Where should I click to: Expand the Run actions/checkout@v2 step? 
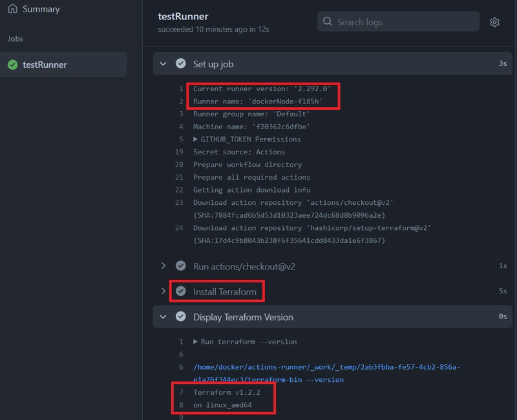(164, 266)
